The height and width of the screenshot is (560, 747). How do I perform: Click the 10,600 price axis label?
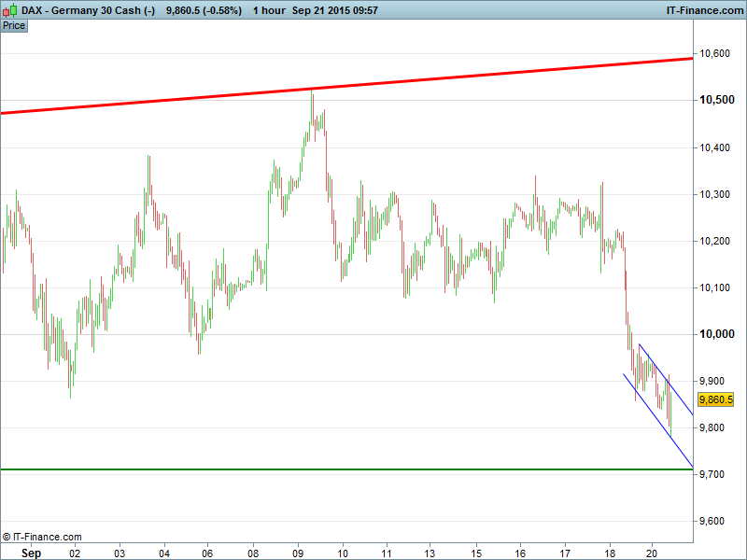715,54
